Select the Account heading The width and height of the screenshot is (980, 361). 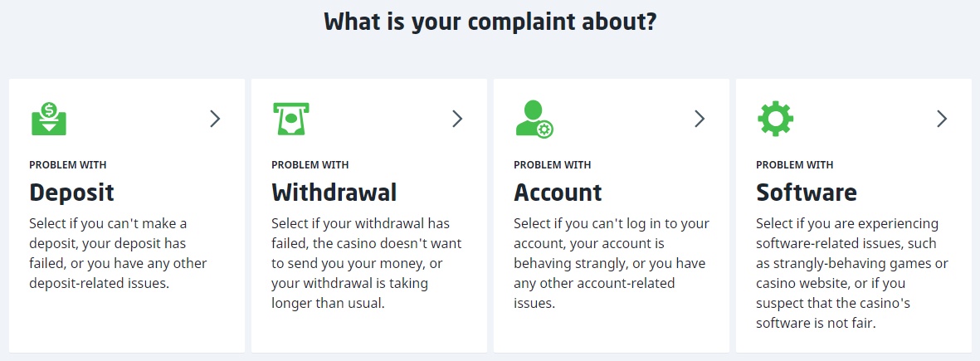click(558, 193)
